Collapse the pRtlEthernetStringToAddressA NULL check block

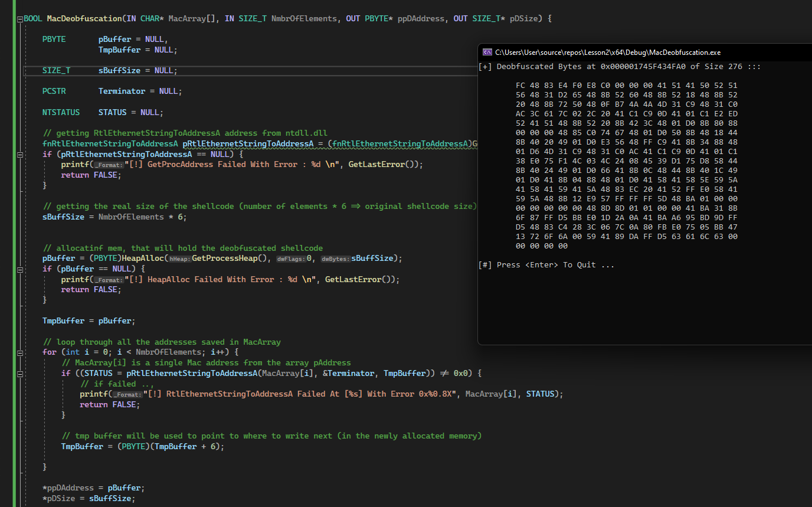click(x=20, y=154)
